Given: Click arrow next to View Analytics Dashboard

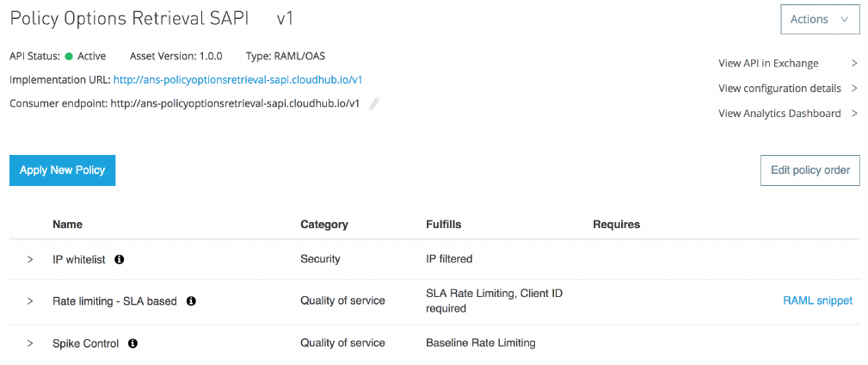Looking at the screenshot, I should click(x=854, y=113).
